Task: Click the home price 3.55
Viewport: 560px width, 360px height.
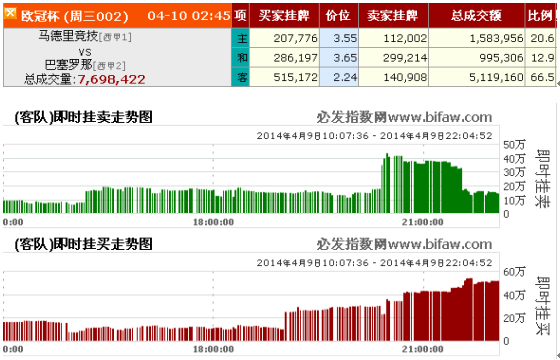Action: pyautogui.click(x=345, y=38)
